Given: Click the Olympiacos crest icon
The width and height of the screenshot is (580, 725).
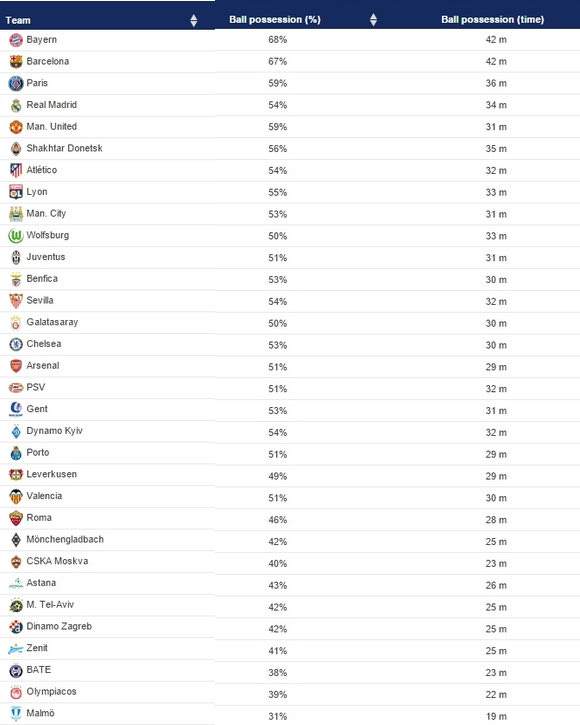Looking at the screenshot, I should click(16, 692).
